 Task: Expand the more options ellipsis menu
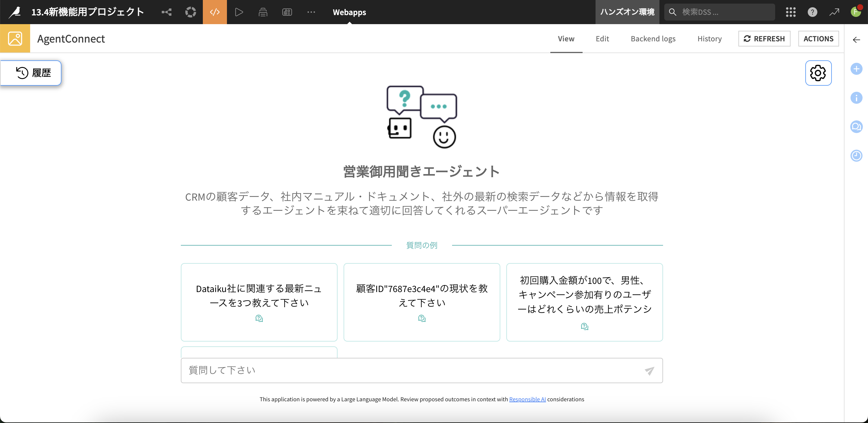(x=311, y=12)
